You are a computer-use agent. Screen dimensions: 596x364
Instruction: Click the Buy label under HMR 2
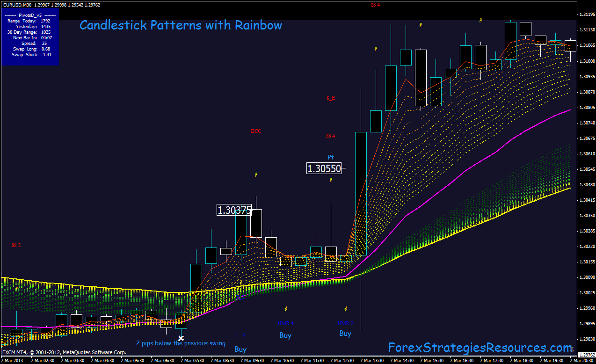[345, 333]
